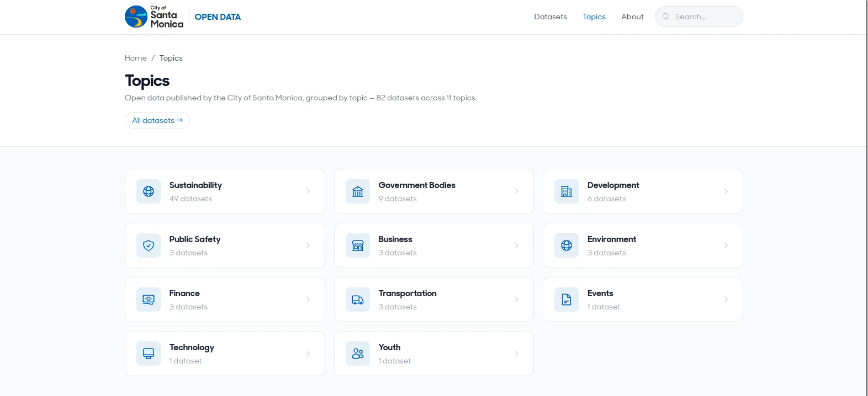Open Sustainability card via its chevron
The height and width of the screenshot is (396, 868).
(x=308, y=191)
